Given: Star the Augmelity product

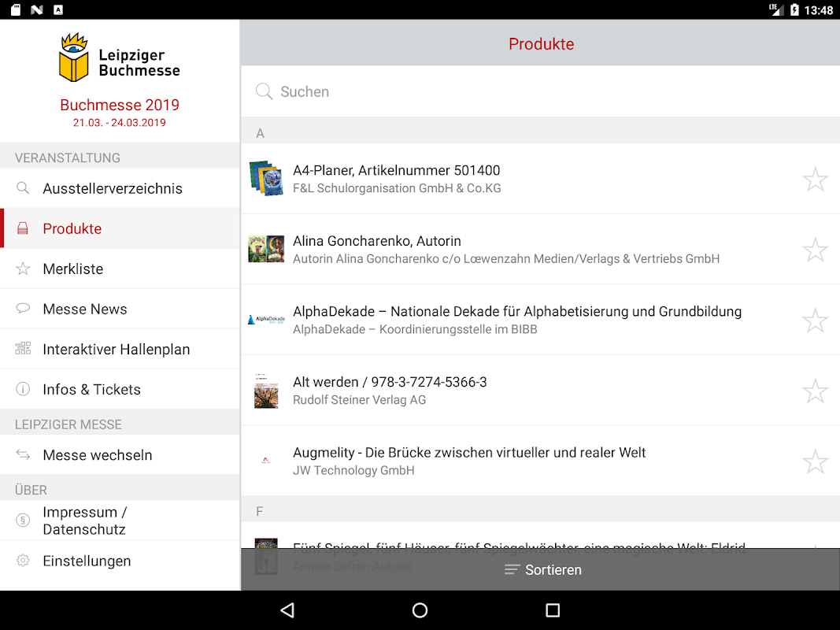Looking at the screenshot, I should 815,461.
